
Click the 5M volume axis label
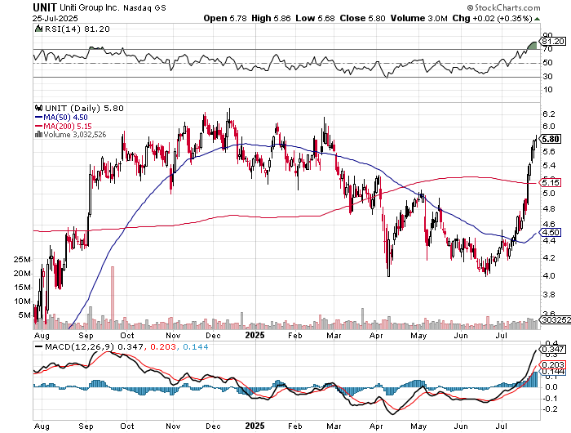tap(24, 315)
